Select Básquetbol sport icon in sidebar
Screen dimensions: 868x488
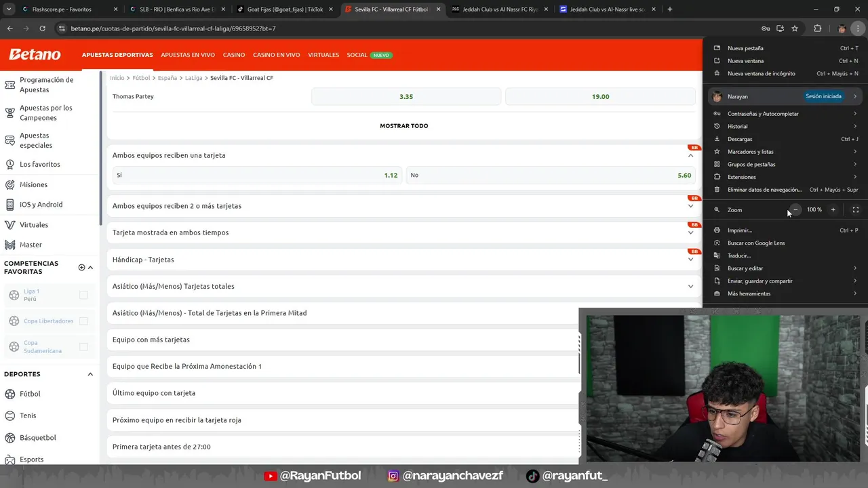pyautogui.click(x=9, y=438)
